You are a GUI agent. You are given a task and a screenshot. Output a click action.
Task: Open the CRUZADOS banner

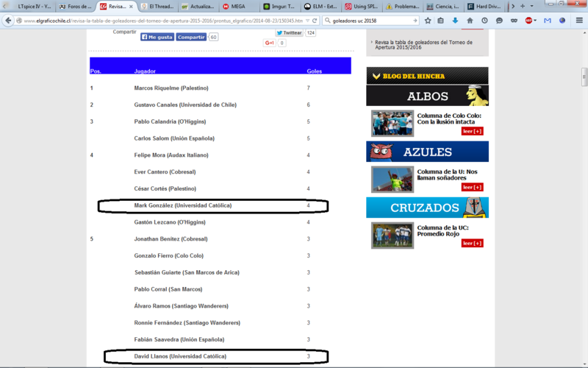coord(427,208)
